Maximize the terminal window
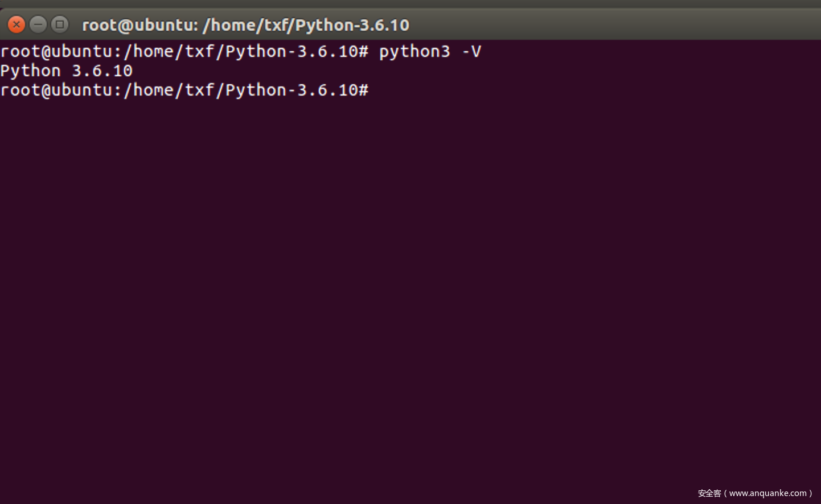 click(60, 24)
